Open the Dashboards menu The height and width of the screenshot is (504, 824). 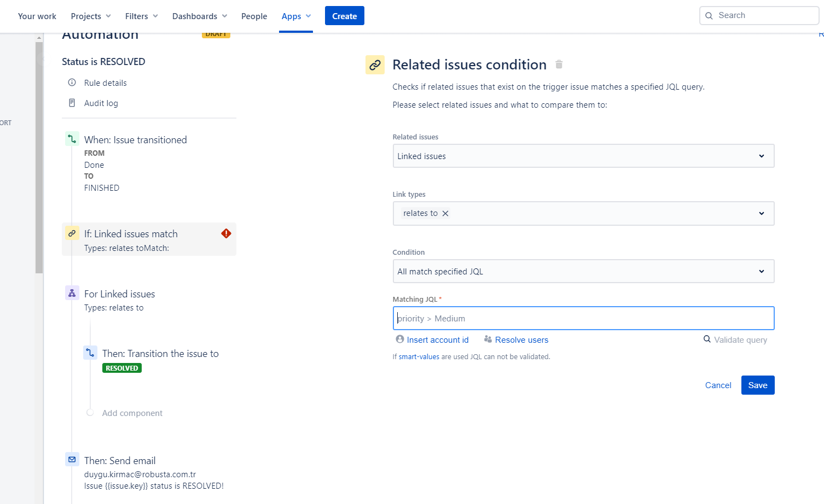pyautogui.click(x=199, y=16)
